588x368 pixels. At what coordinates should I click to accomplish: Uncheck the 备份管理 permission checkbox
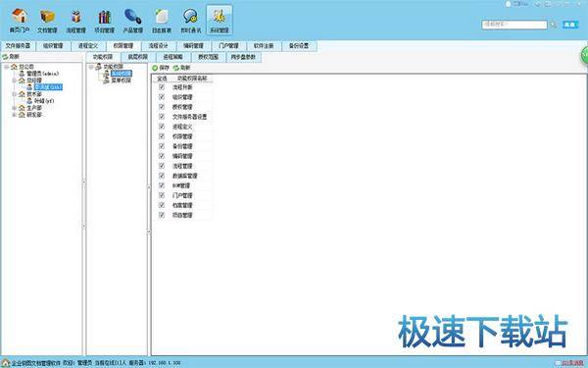(162, 146)
